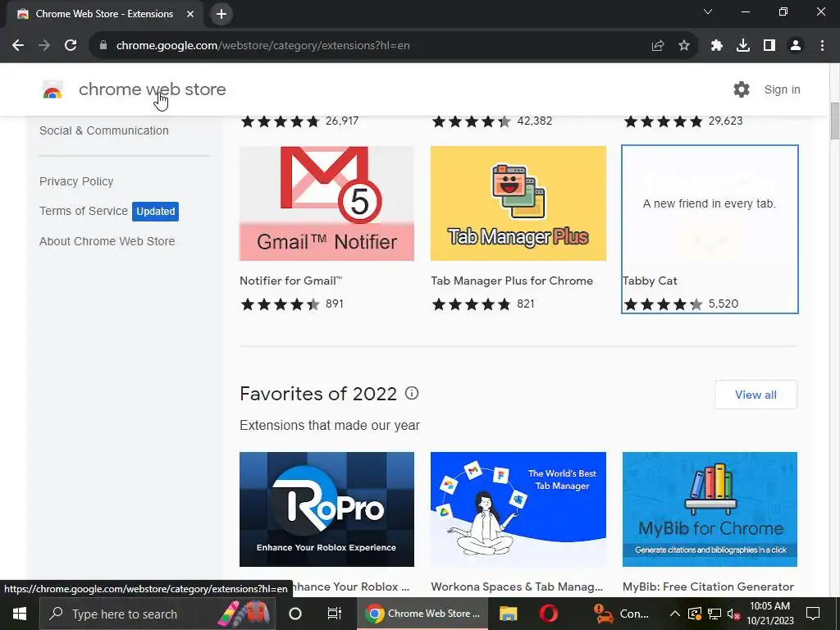Screen dimensions: 840x630
Task: Open the muted volume tray icon
Action: click(734, 614)
